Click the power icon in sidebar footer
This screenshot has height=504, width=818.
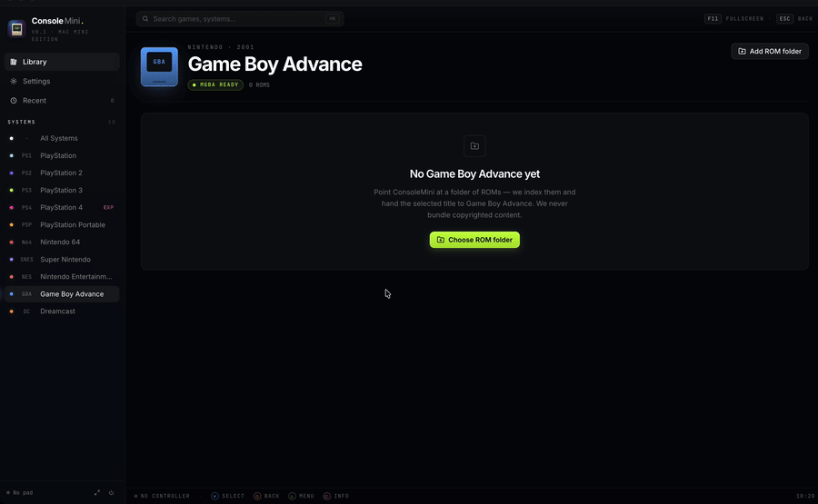111,492
